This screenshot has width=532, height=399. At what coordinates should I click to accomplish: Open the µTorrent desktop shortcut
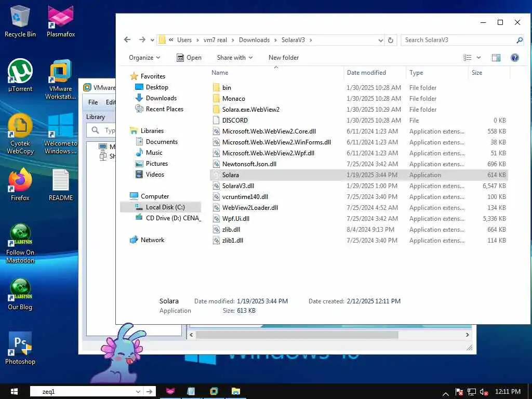[x=20, y=75]
